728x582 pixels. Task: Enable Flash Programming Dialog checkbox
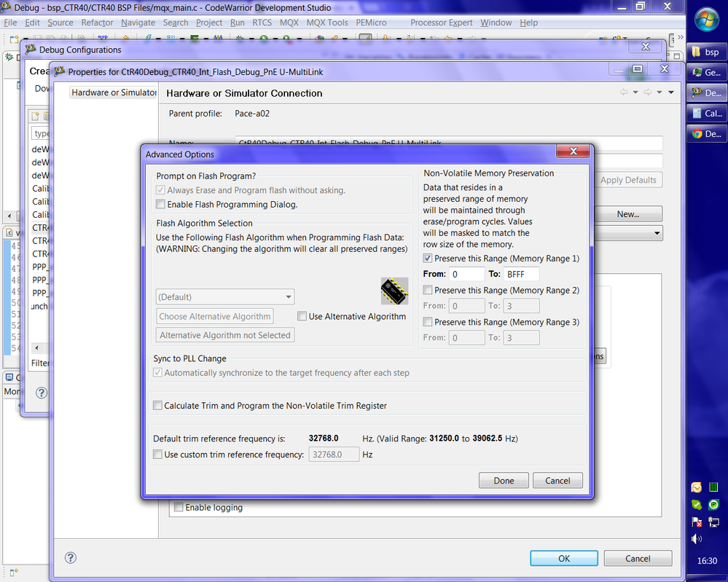[x=160, y=204]
